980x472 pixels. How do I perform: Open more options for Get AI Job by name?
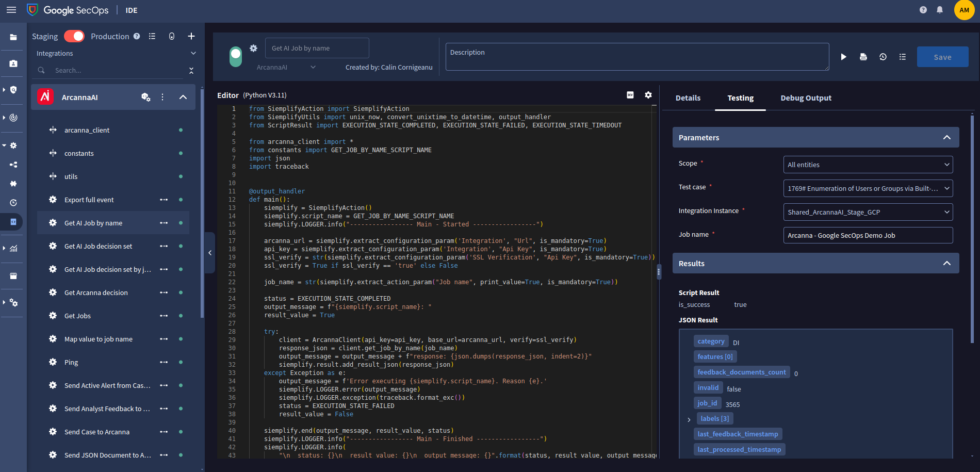[x=164, y=223]
